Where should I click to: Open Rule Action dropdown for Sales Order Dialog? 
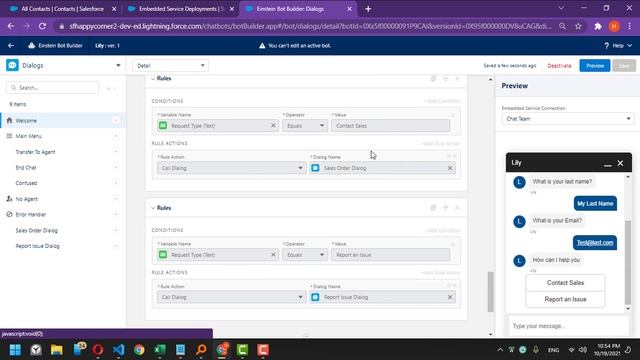[231, 168]
